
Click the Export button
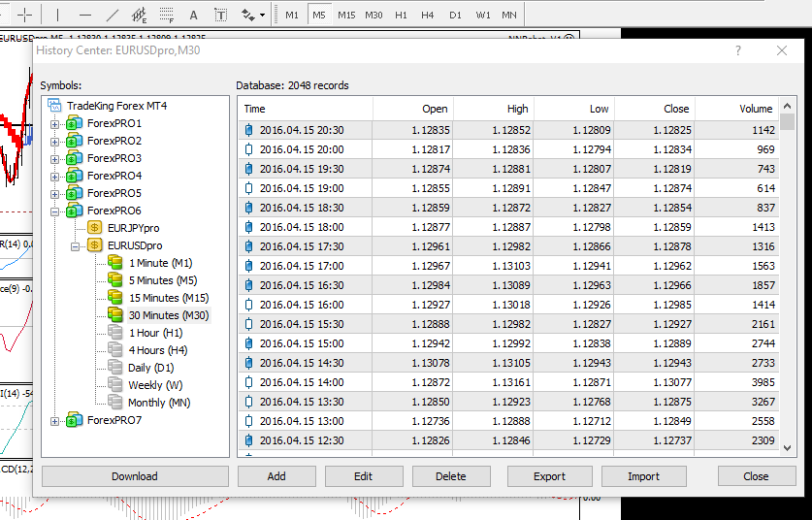[549, 476]
